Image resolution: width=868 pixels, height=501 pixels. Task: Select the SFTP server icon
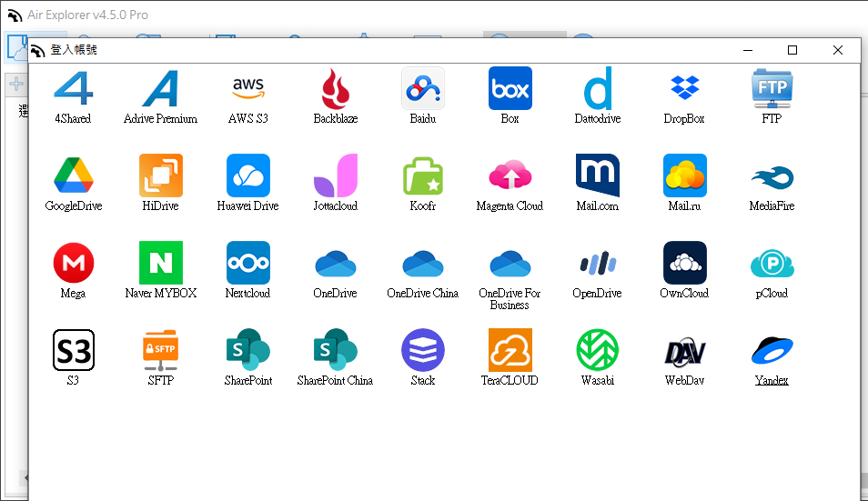click(160, 350)
